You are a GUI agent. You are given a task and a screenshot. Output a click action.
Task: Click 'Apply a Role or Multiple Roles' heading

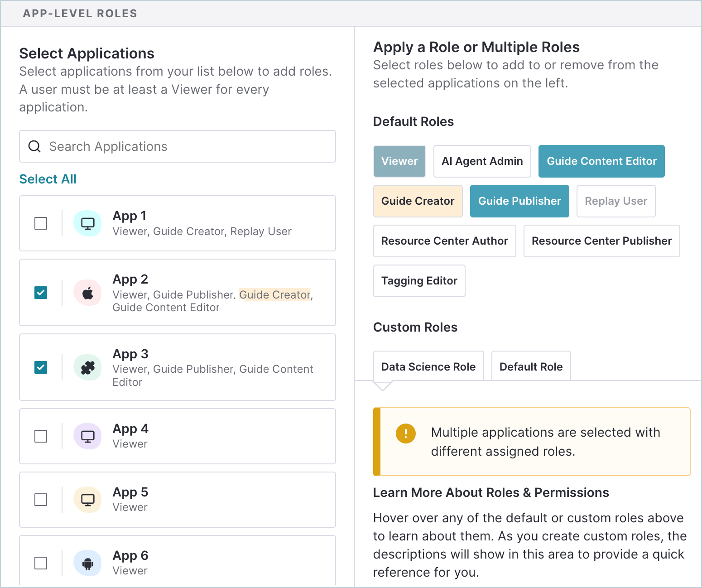(x=476, y=47)
